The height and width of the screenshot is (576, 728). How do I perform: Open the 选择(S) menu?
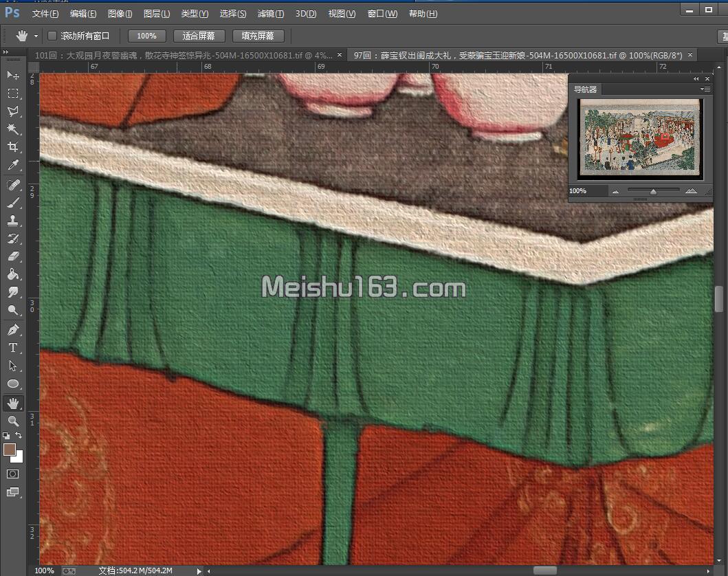click(x=232, y=14)
